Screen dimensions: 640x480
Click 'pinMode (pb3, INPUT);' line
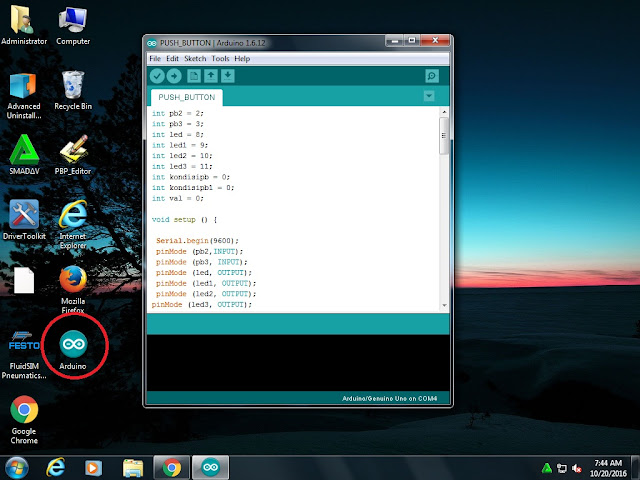click(x=202, y=262)
